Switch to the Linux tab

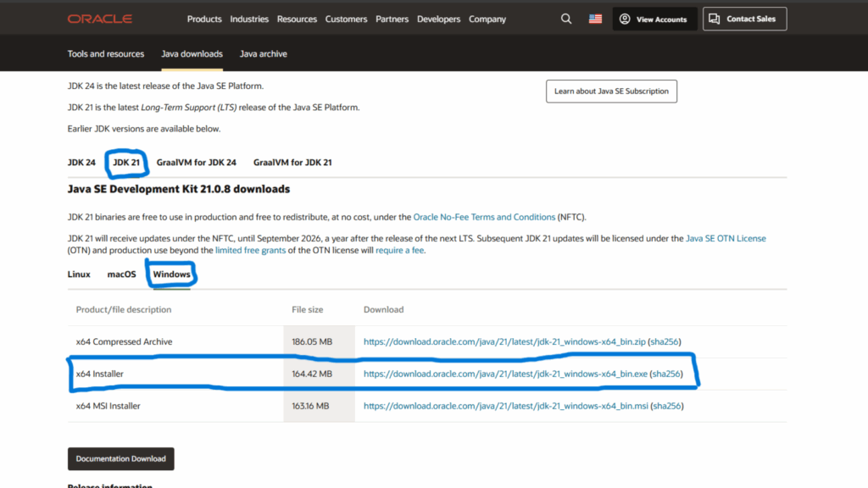[x=79, y=274]
